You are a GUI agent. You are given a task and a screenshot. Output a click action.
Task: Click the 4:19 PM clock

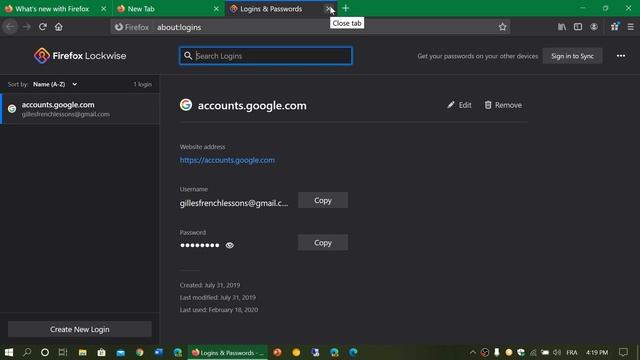[597, 352]
